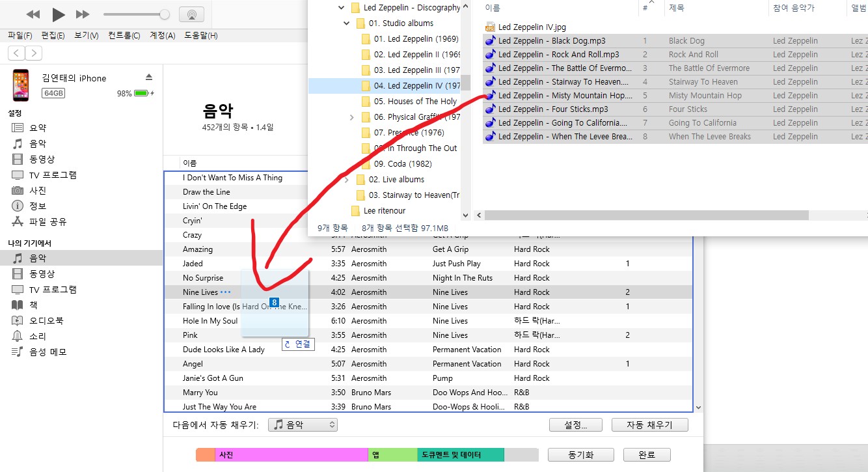Open the 컨트롤(C) menu
Viewport: 868px width, 472px height.
point(124,35)
